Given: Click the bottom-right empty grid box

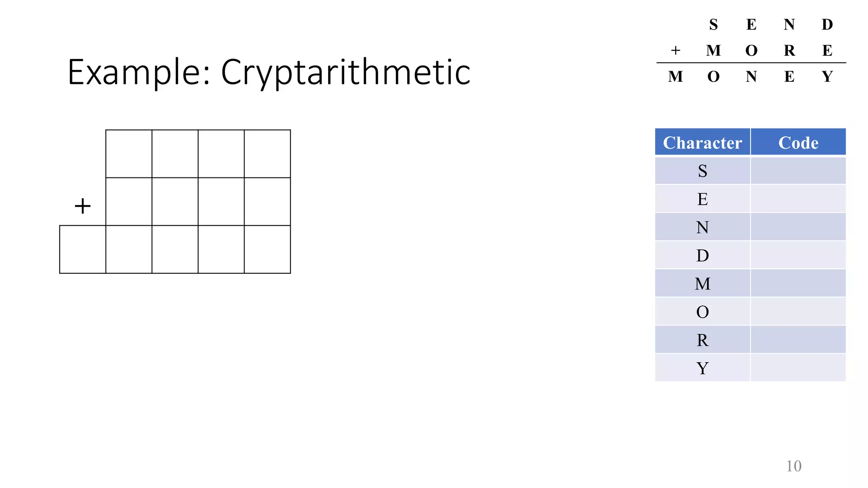Looking at the screenshot, I should coord(267,250).
